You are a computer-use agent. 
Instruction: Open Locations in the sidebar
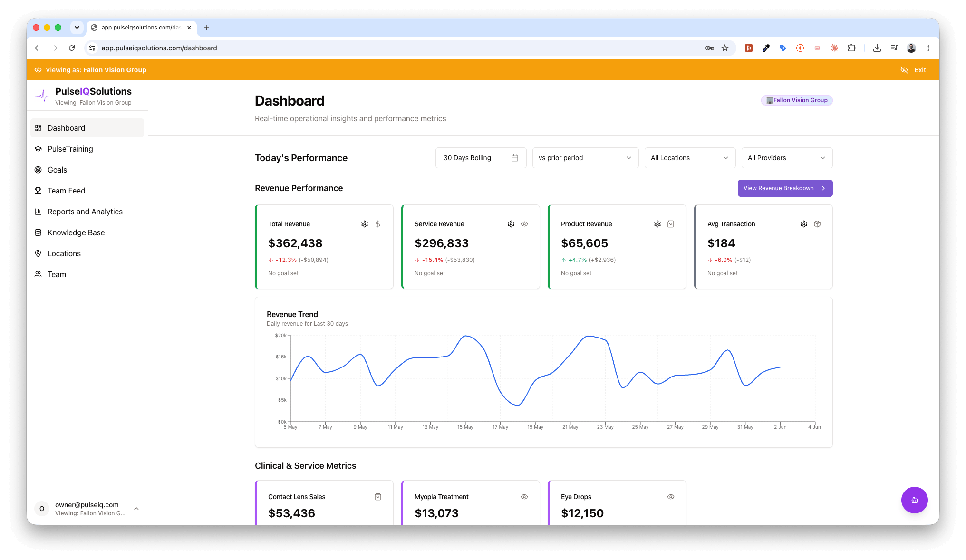point(87,253)
